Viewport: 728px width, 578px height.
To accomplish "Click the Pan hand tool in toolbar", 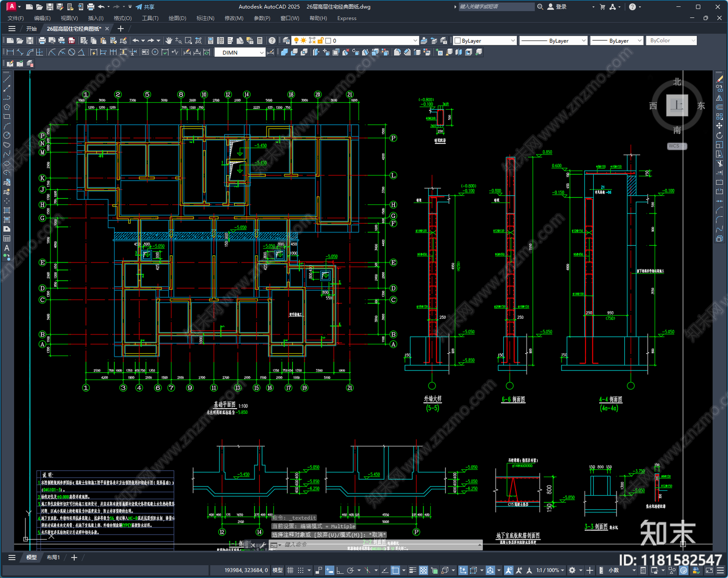I will [169, 41].
